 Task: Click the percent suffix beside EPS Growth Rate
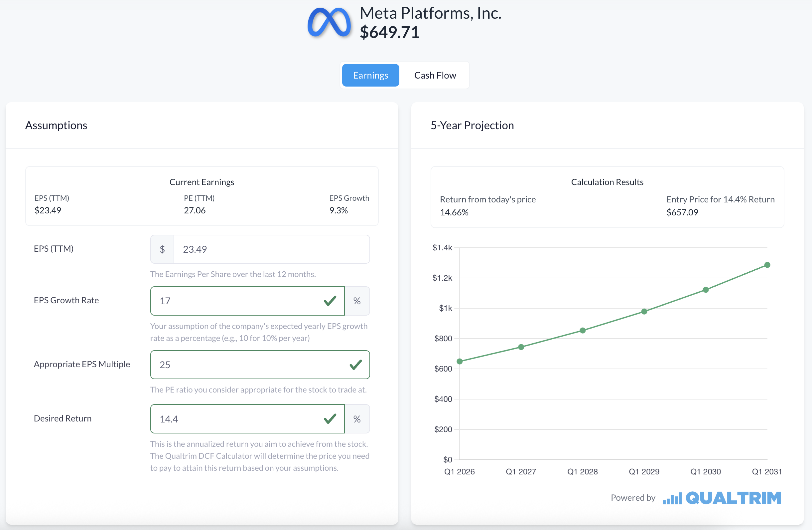[x=357, y=301]
